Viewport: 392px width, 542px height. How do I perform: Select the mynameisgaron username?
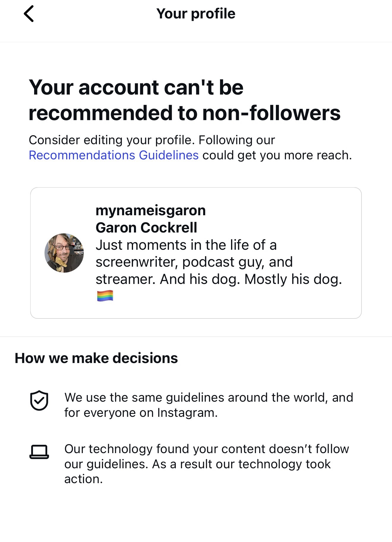tap(151, 210)
